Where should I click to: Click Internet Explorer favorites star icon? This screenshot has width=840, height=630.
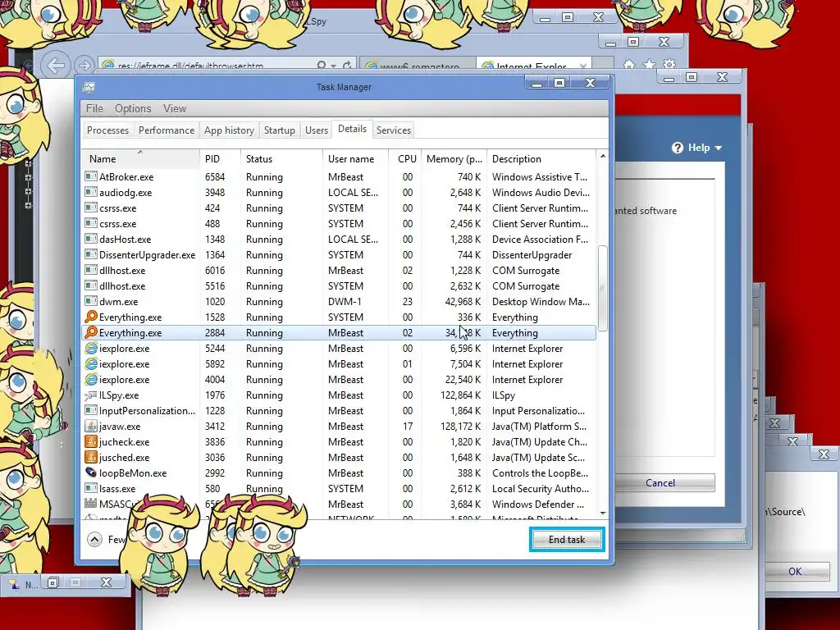[x=650, y=64]
